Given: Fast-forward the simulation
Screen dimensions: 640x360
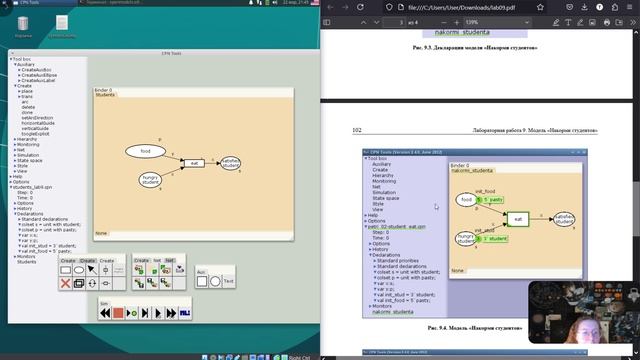Looking at the screenshot, I should 171,313.
